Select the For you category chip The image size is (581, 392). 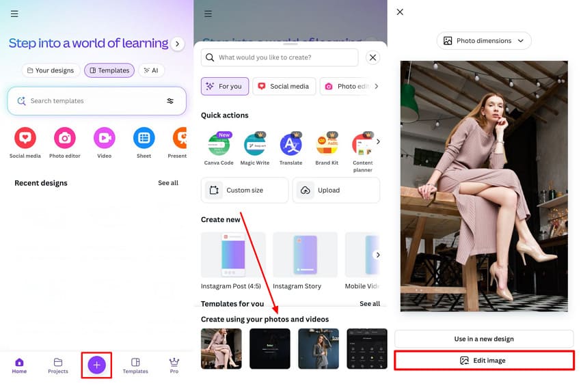[225, 86]
